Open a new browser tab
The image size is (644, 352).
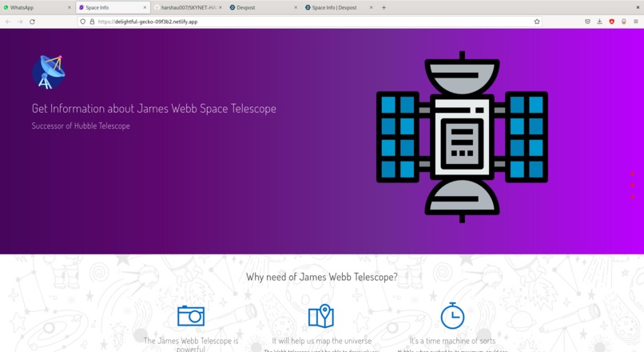click(x=384, y=7)
